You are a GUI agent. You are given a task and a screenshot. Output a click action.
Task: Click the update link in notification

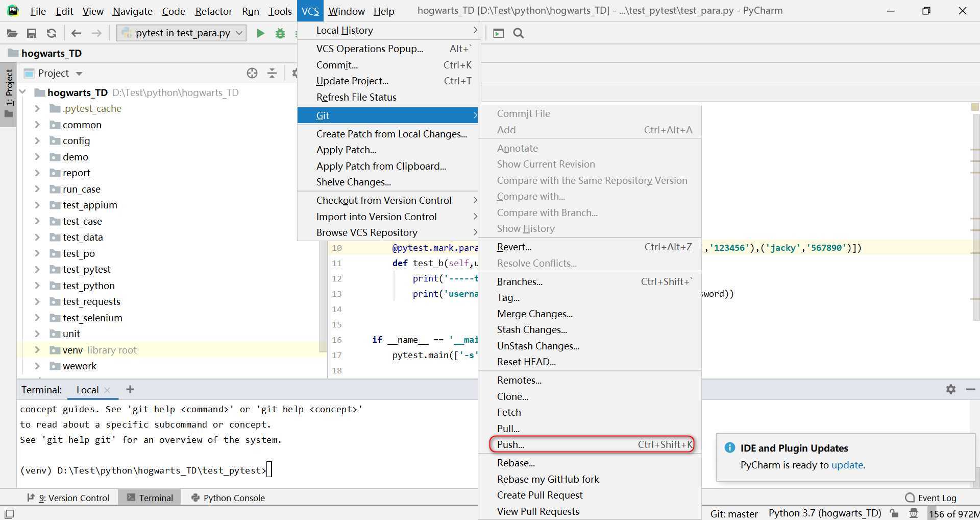coord(847,465)
